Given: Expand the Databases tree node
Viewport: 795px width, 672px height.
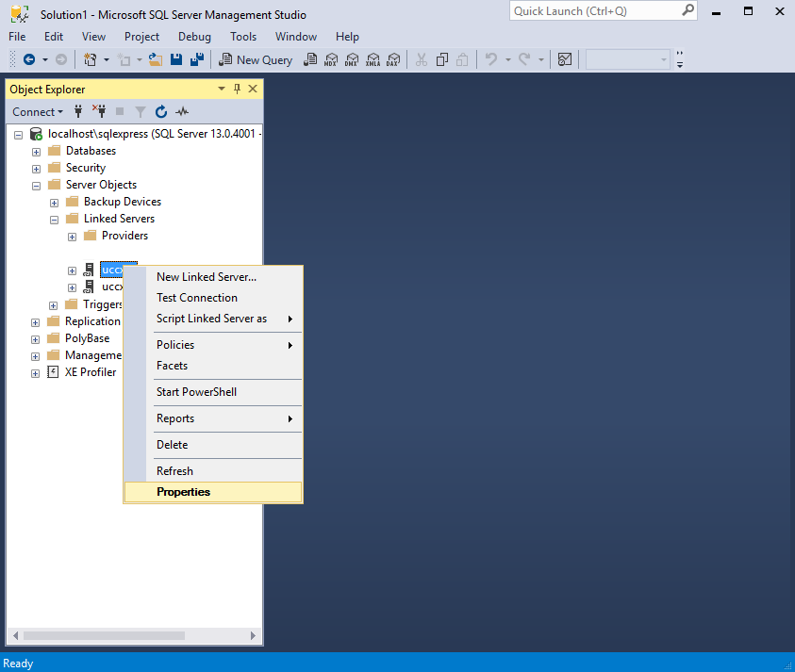Looking at the screenshot, I should pyautogui.click(x=36, y=152).
